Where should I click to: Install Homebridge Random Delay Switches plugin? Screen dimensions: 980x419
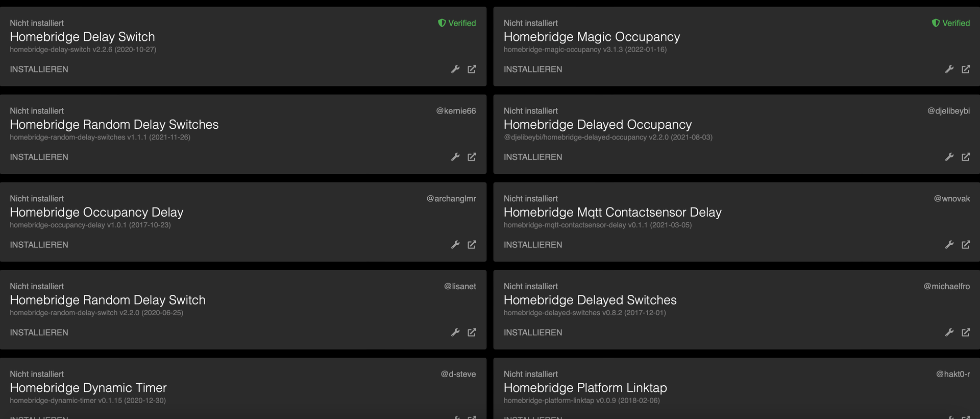(x=39, y=157)
